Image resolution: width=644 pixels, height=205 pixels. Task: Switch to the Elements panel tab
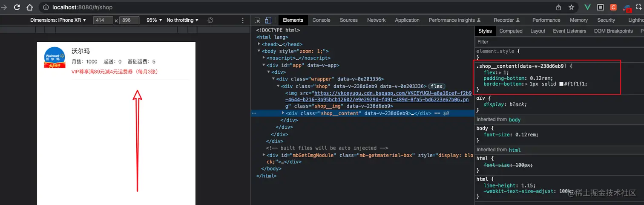[293, 20]
